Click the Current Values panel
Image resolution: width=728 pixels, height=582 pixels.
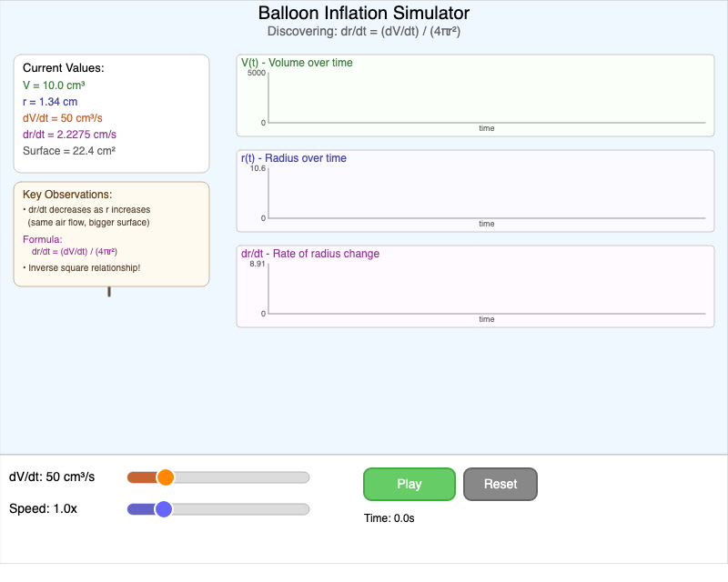pyautogui.click(x=111, y=112)
